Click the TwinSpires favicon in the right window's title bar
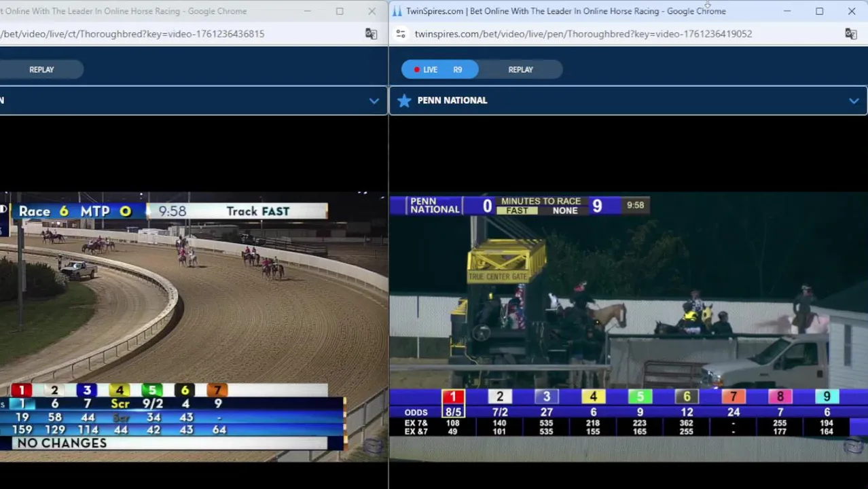868x489 pixels. (397, 11)
